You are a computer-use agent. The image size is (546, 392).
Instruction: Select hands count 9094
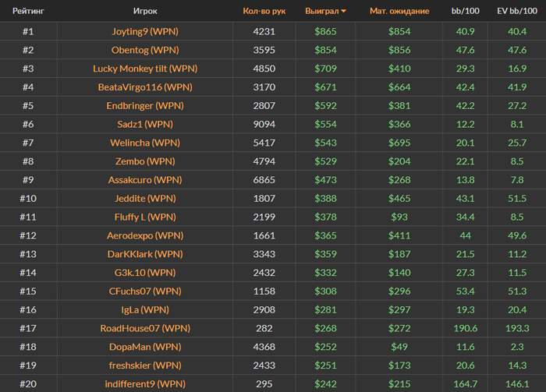(264, 124)
